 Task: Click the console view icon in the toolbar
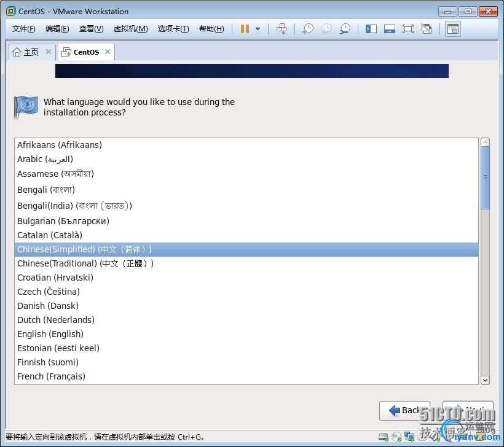(452, 29)
